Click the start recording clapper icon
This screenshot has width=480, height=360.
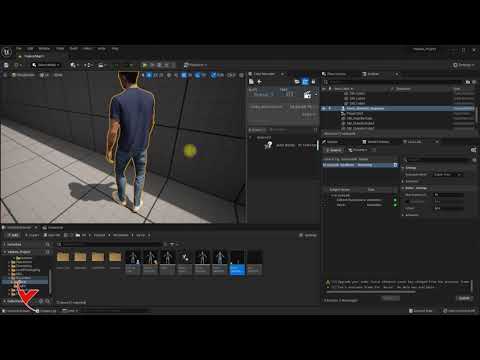pyautogui.click(x=307, y=95)
